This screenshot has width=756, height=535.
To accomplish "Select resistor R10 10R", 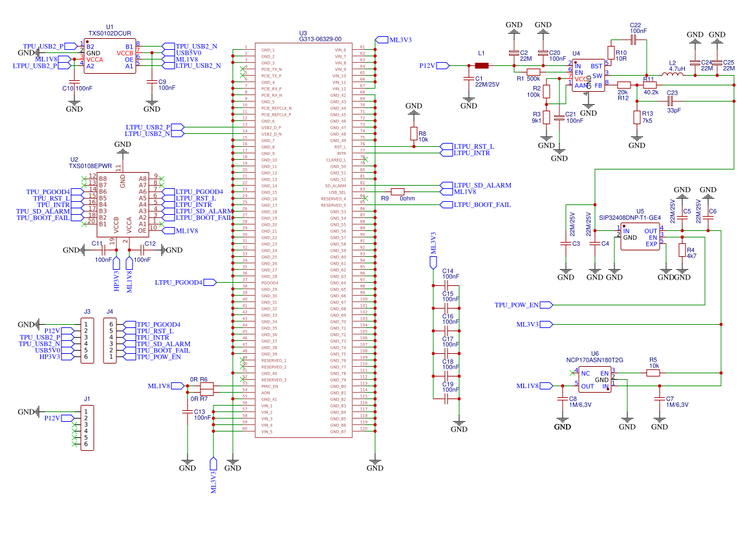I will point(611,52).
